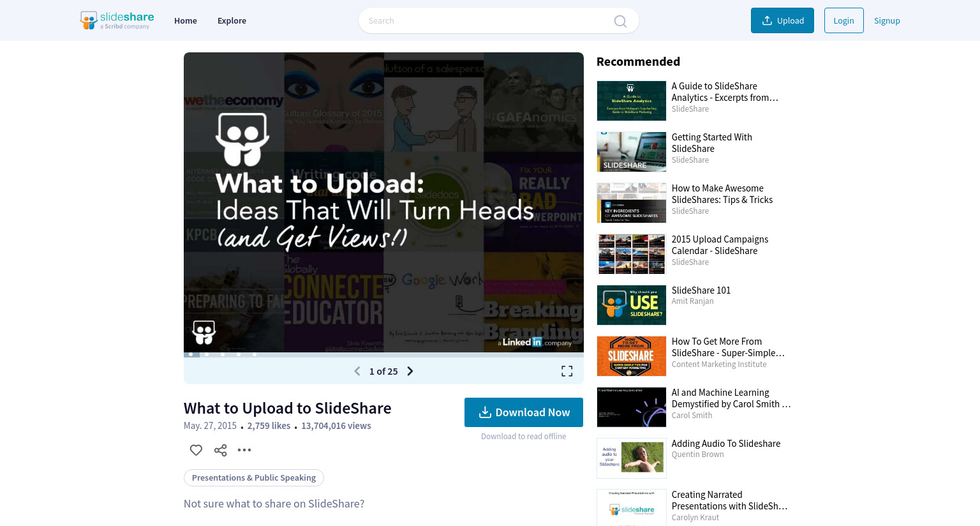980x526 pixels.
Task: Open 'Adding Audio To Slideshare' title link
Action: tap(726, 444)
